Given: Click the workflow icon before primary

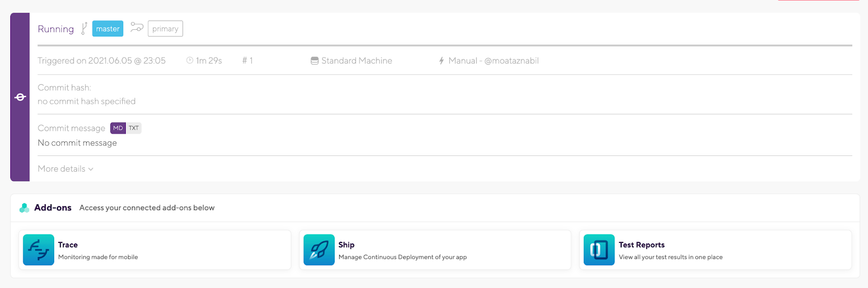Looking at the screenshot, I should coord(137,27).
